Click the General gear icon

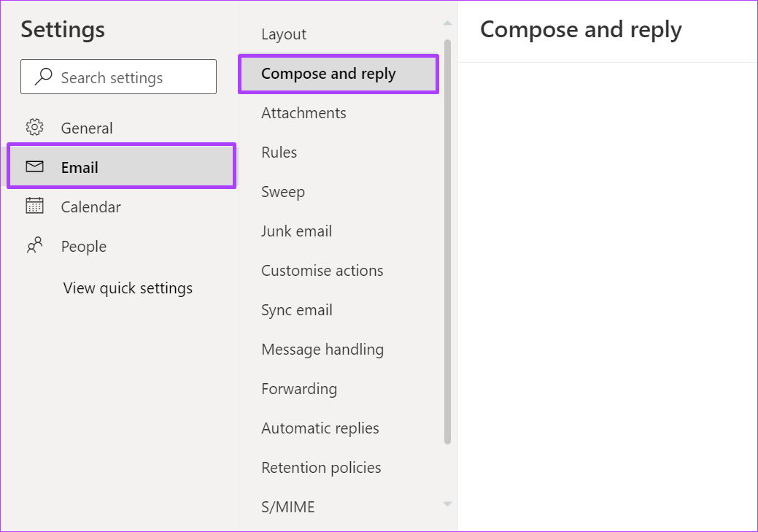point(34,127)
